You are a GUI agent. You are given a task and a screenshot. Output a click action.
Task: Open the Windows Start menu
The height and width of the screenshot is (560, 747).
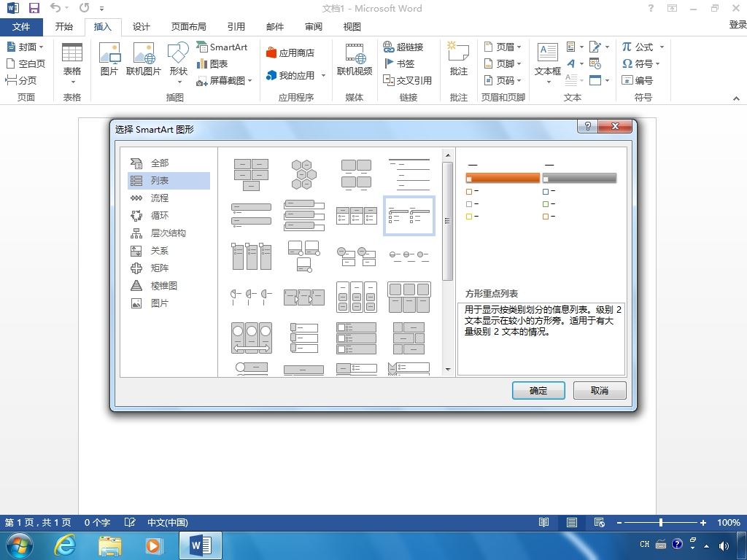pos(20,545)
